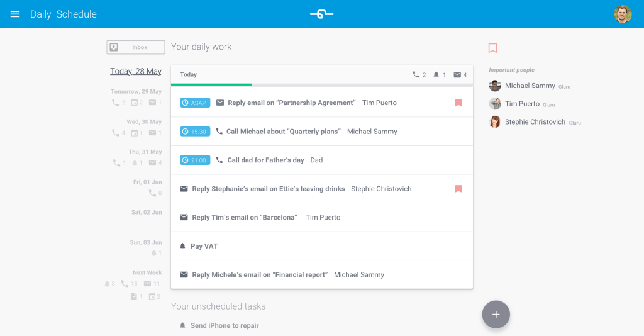This screenshot has width=644, height=336.
Task: Open Call dad for Father's day
Action: point(266,160)
